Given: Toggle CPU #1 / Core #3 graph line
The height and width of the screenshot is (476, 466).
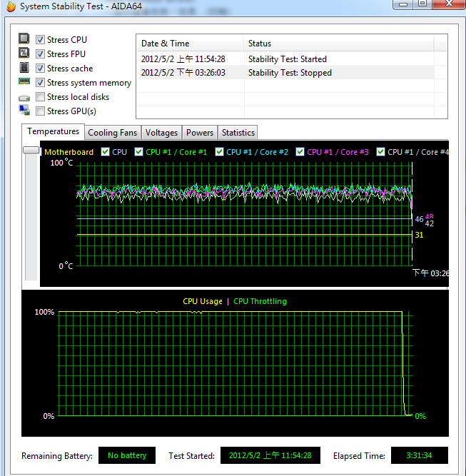Looking at the screenshot, I should pyautogui.click(x=300, y=152).
